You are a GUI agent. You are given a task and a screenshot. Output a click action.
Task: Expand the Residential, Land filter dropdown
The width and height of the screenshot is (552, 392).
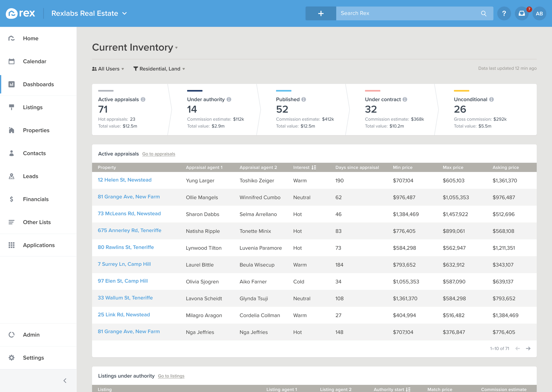click(x=159, y=69)
